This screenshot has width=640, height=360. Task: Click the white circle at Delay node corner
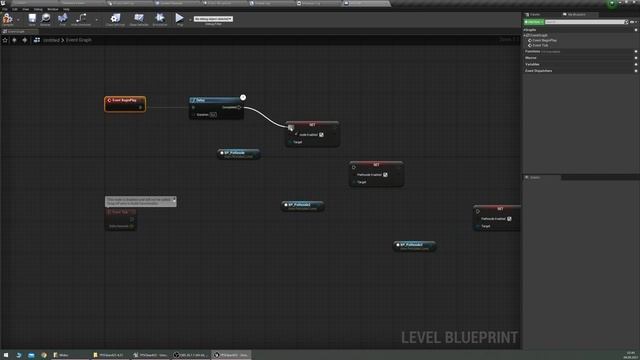click(243, 97)
